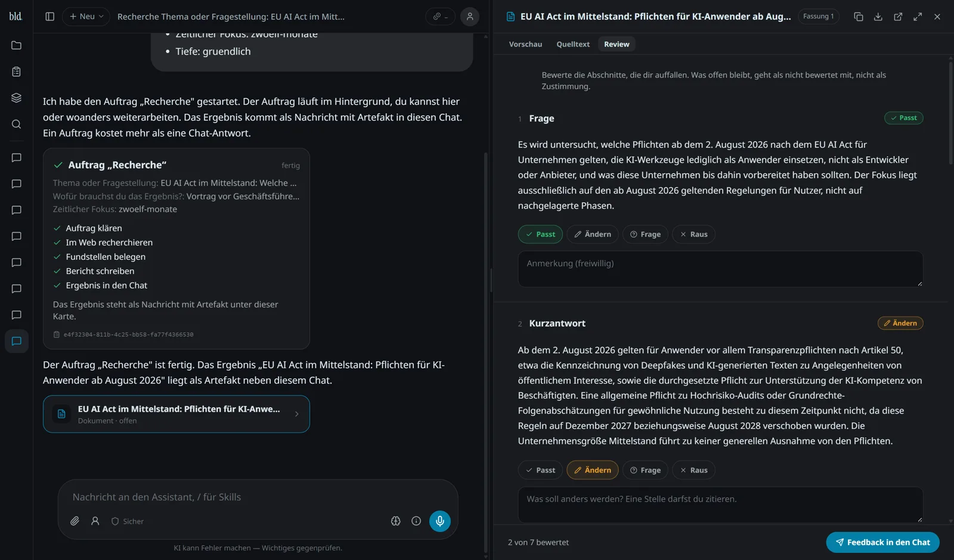Mark section Frage as Passt

click(540, 234)
